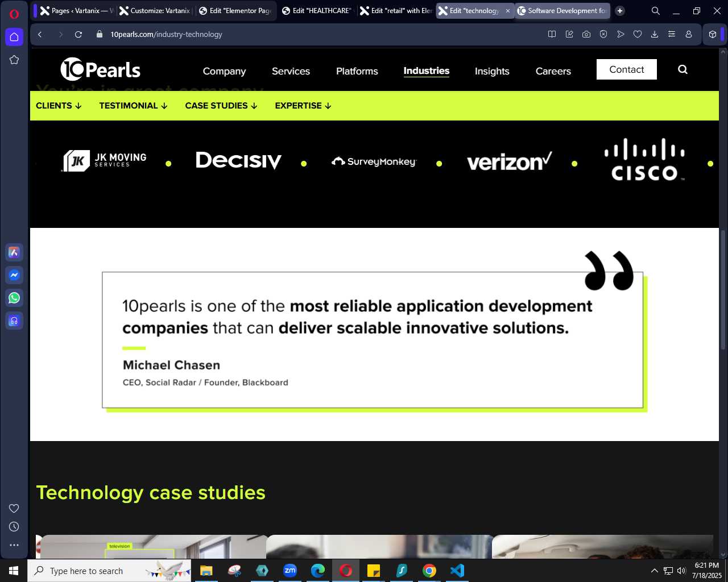Open the Company nav menu
The height and width of the screenshot is (582, 728).
point(224,71)
